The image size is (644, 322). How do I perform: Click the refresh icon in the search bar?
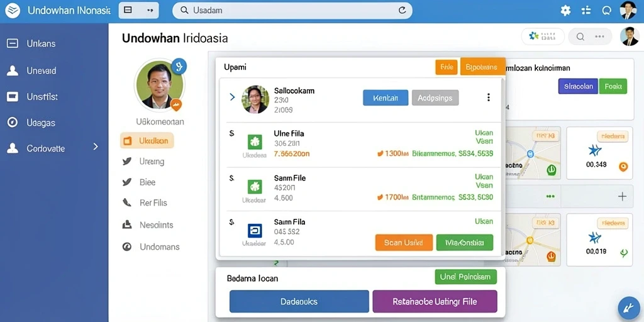tap(402, 11)
